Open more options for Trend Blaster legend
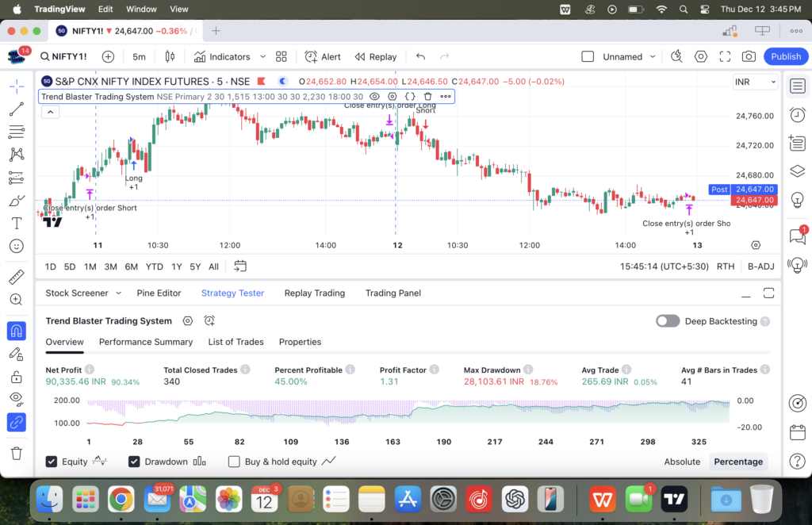This screenshot has width=812, height=525. tap(446, 96)
